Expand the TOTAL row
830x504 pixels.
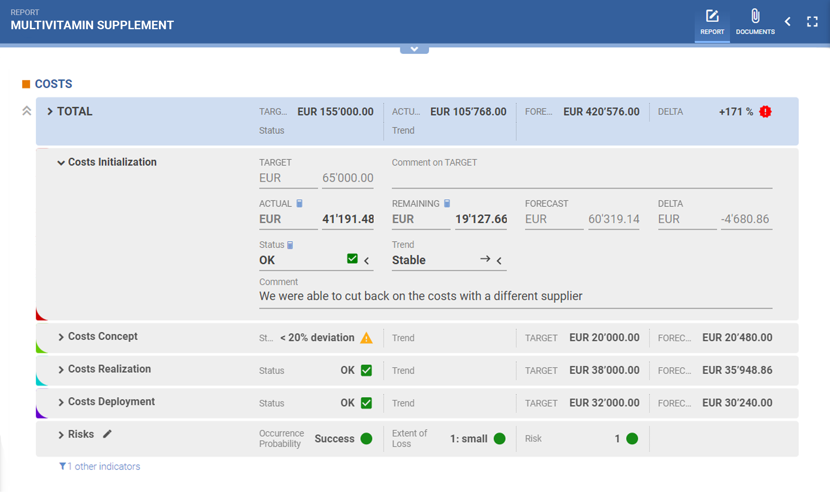[50, 111]
